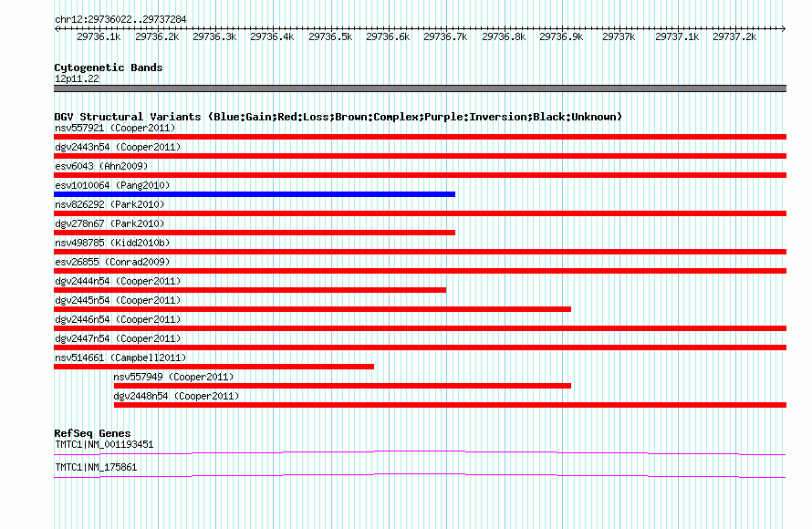Click the nsv514661 (Campbell2011) label
This screenshot has width=812, height=529.
[x=120, y=358]
